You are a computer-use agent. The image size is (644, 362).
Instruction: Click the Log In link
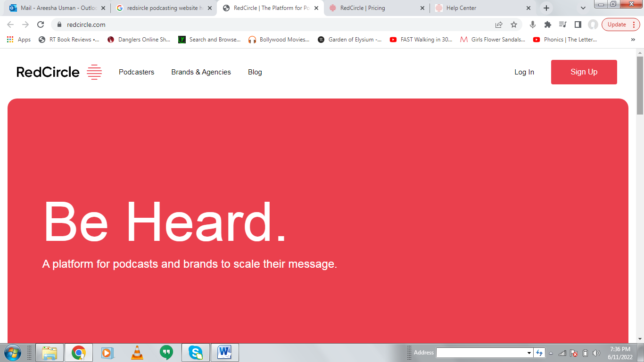click(524, 72)
